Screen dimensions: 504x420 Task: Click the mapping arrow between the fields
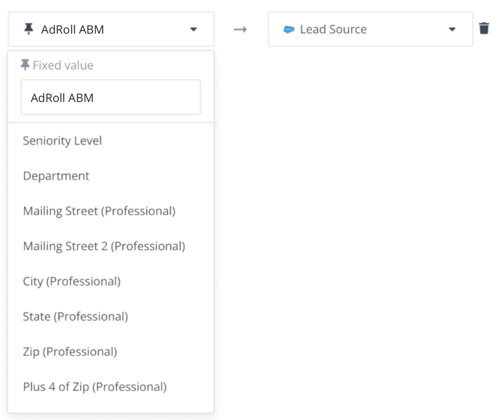240,30
